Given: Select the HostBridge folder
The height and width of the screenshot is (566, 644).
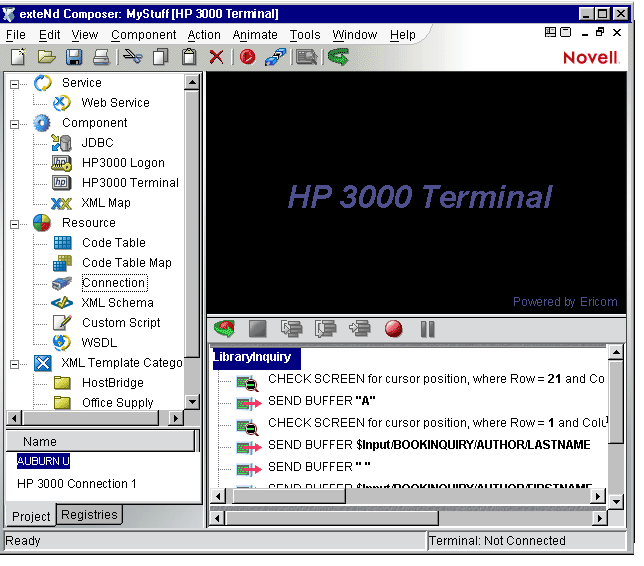Looking at the screenshot, I should pyautogui.click(x=113, y=383).
